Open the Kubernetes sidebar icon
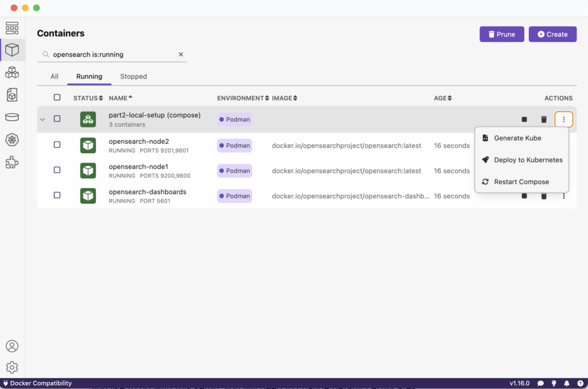 [x=12, y=140]
